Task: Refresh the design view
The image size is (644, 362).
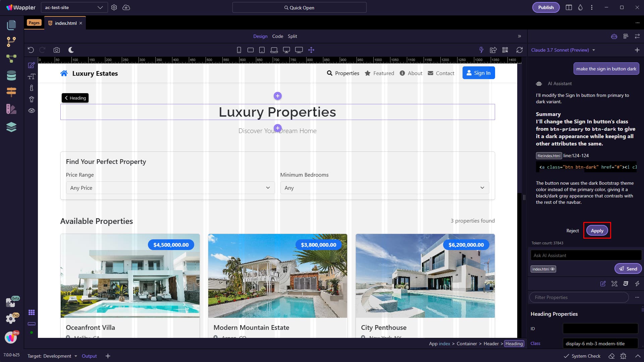Action: 520,50
